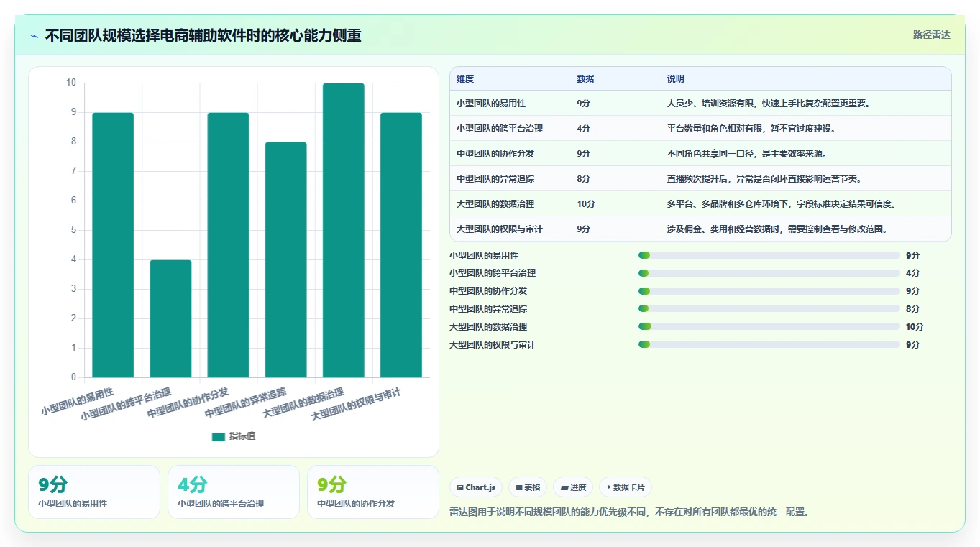Click the footer note starting with 雷达图用于说明
Viewport: 980px width, 547px height.
629,512
